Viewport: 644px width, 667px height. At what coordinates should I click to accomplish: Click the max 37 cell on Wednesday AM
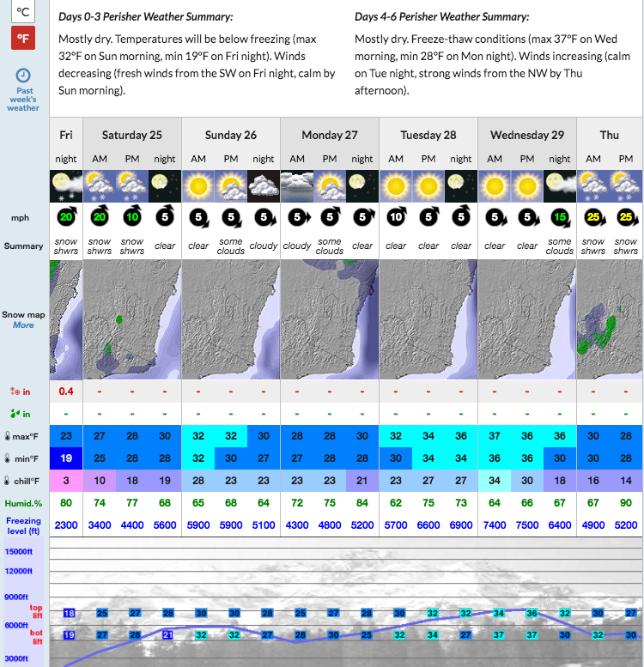[x=495, y=436]
